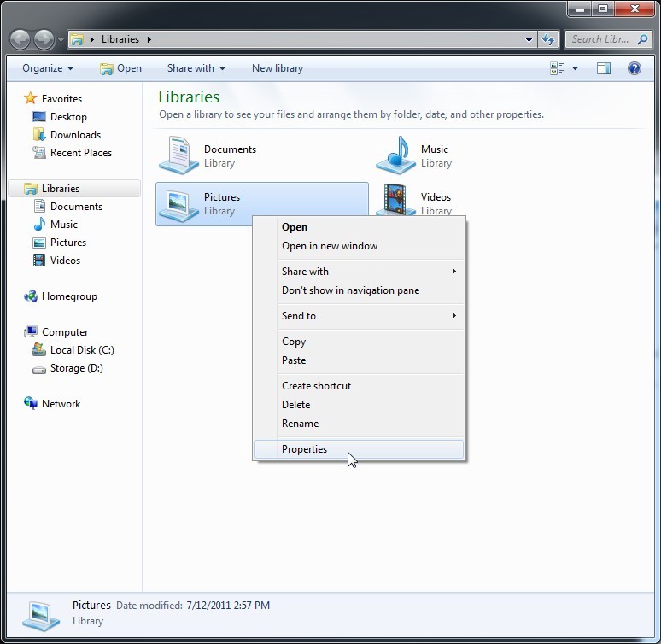Choose Properties from the context menu
661x644 pixels.
pyautogui.click(x=305, y=449)
